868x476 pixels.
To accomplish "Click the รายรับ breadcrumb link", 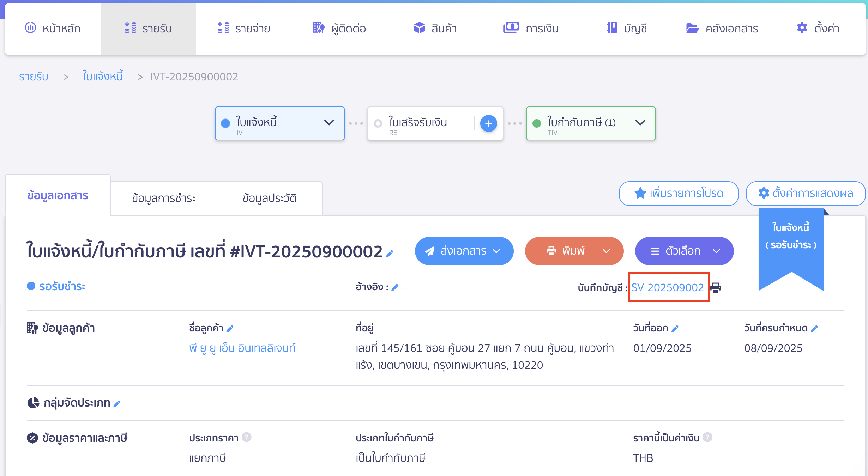I will [34, 77].
